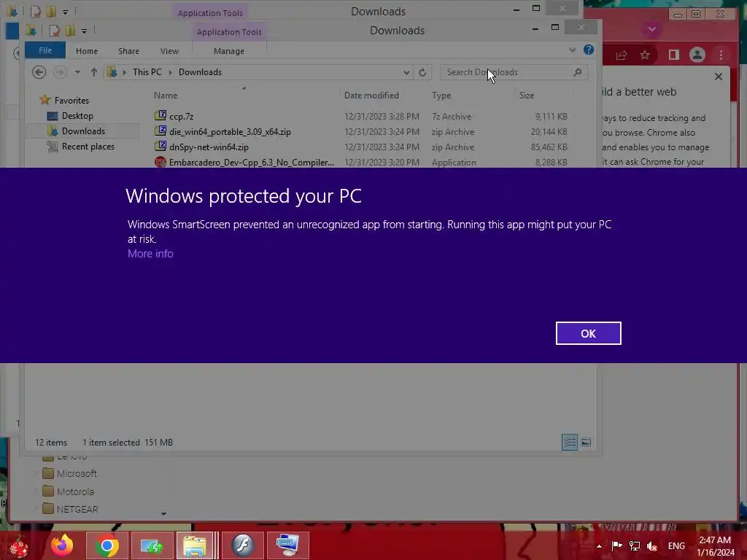Refresh the Downloads folder view

point(422,72)
